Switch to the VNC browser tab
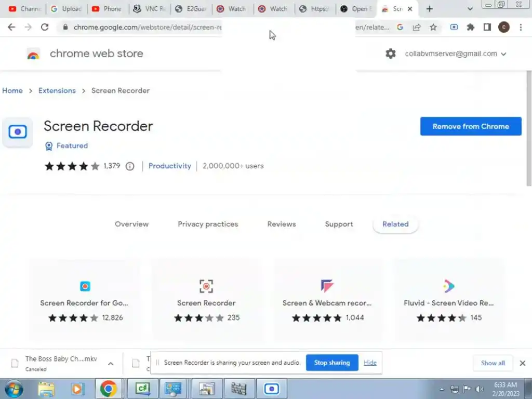Image resolution: width=532 pixels, height=399 pixels. pos(150,9)
